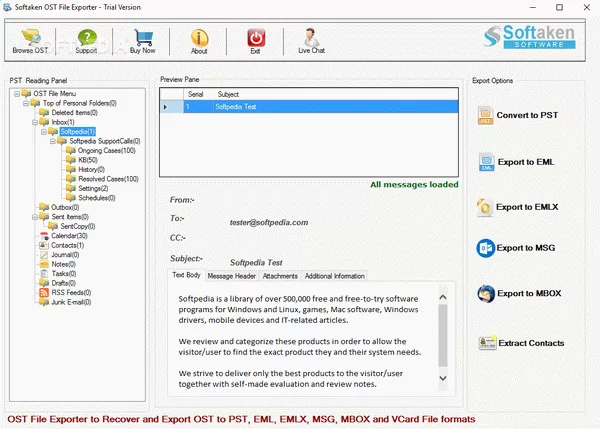
Task: Click the Export to MBOX label
Action: [529, 294]
